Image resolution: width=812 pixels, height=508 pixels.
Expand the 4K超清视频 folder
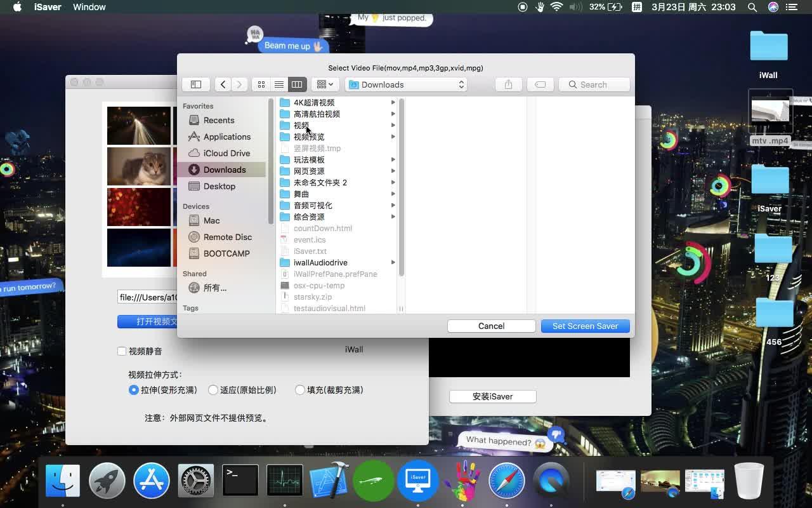[393, 102]
